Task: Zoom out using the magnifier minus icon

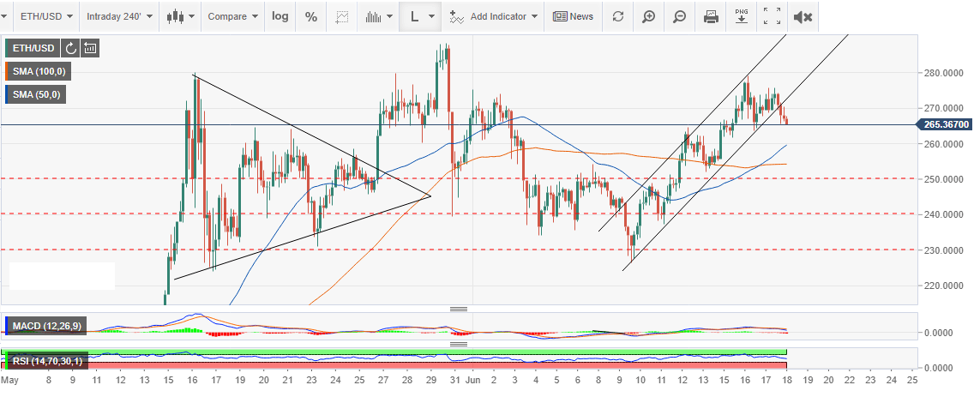Action: (679, 16)
